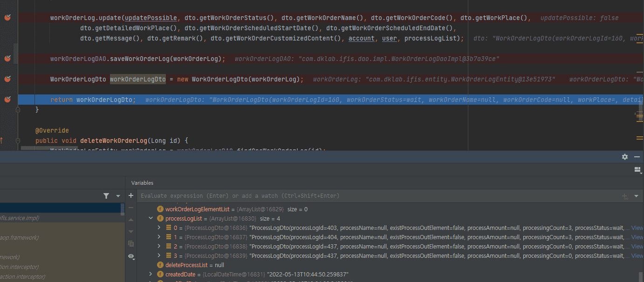Image resolution: width=644 pixels, height=282 pixels.
Task: Click the highlighted workOrderLogDto variable declaration
Action: coord(138,79)
